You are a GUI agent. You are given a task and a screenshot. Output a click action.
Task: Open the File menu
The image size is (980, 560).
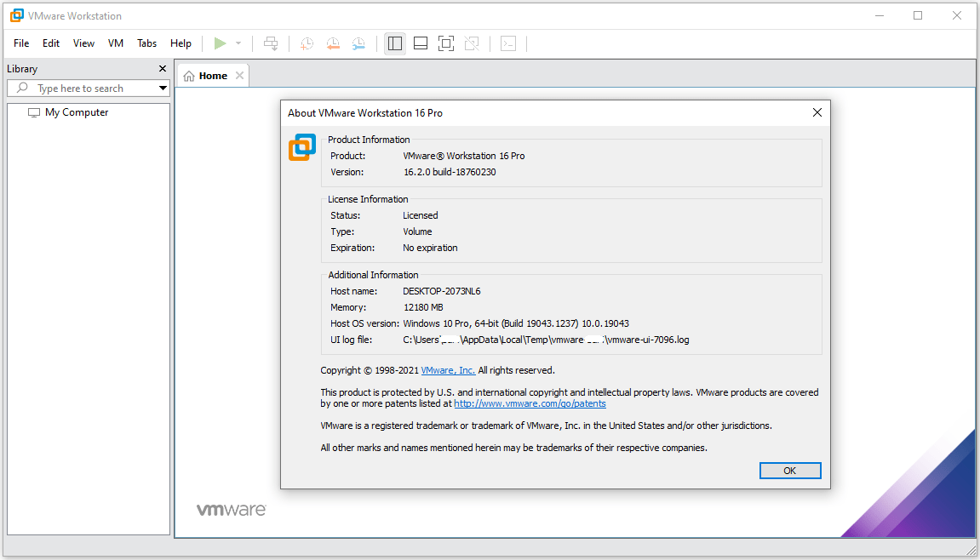pyautogui.click(x=21, y=43)
